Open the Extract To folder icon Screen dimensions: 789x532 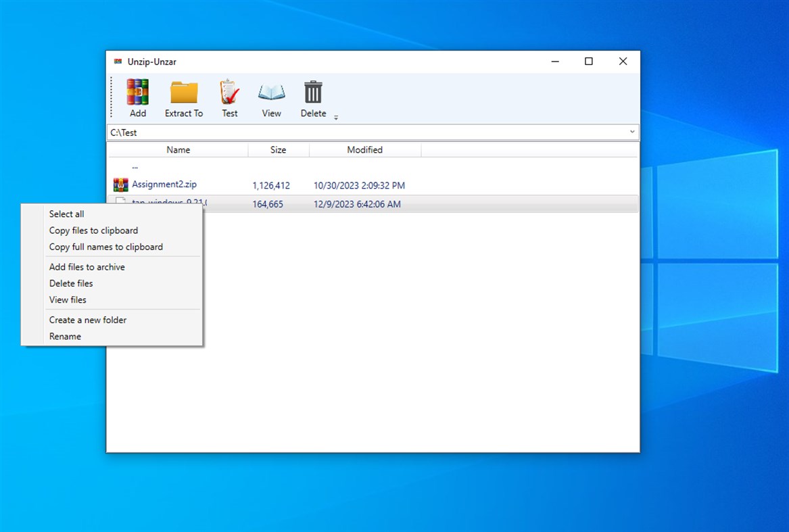(x=184, y=92)
